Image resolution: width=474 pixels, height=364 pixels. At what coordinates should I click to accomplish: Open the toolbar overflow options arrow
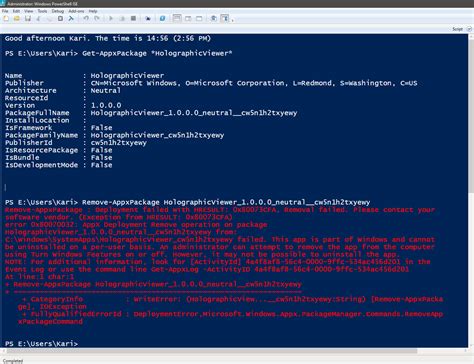pyautogui.click(x=232, y=19)
